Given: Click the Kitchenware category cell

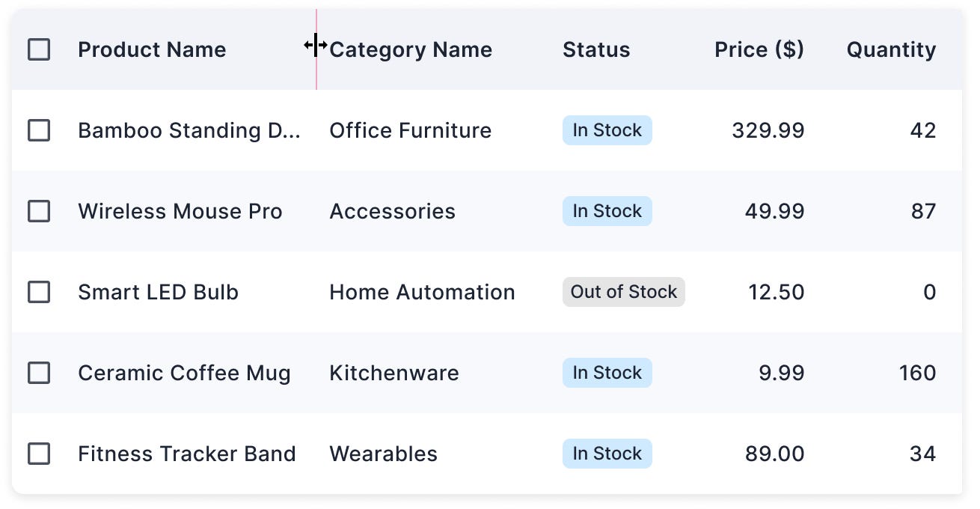Looking at the screenshot, I should pos(394,373).
